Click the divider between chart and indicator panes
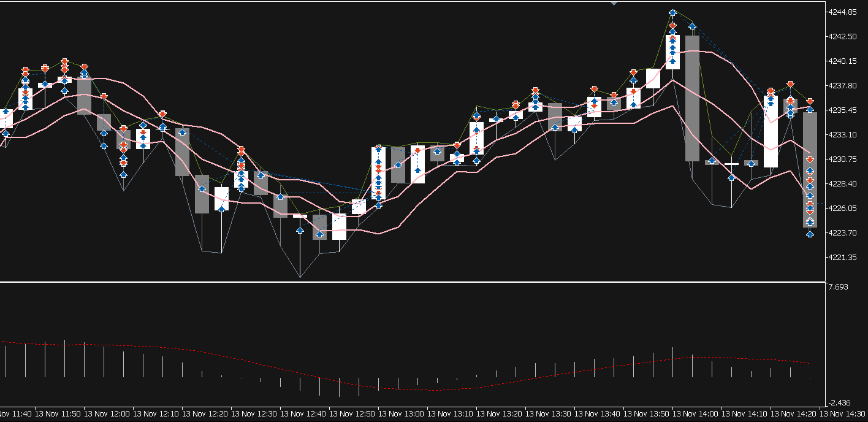Screen dimensions: 868x422 412,282
